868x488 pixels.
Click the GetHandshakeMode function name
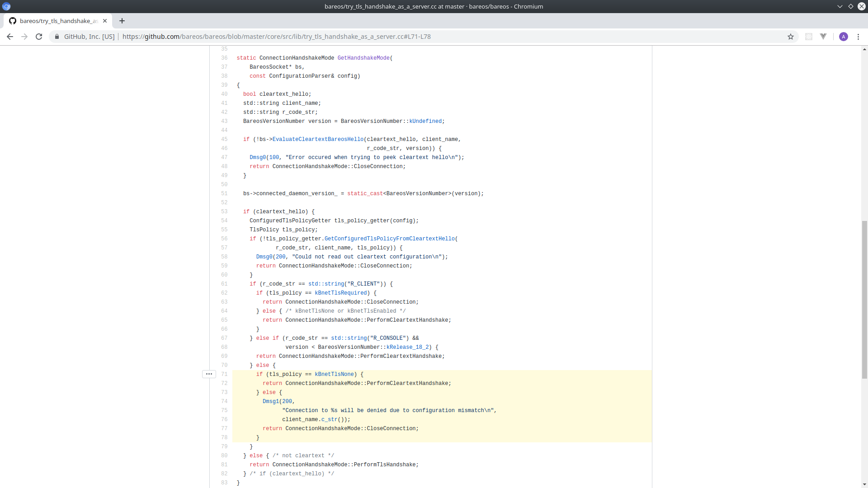click(363, 58)
